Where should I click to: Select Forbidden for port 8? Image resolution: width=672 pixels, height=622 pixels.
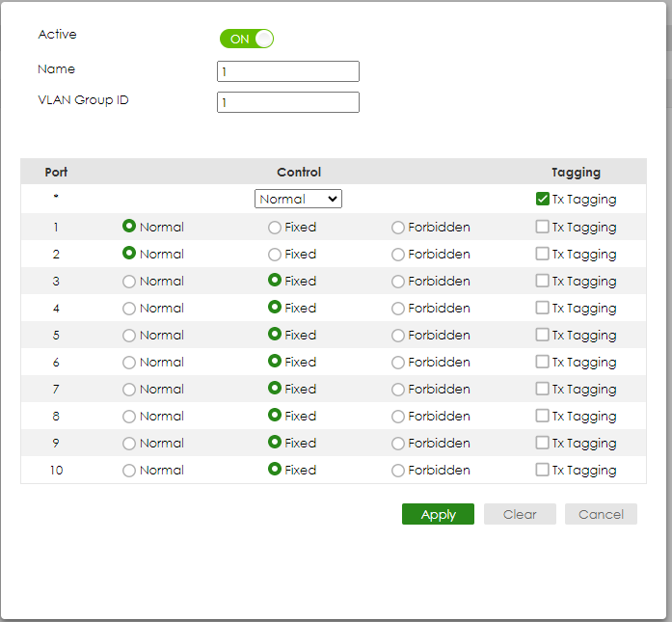click(398, 417)
